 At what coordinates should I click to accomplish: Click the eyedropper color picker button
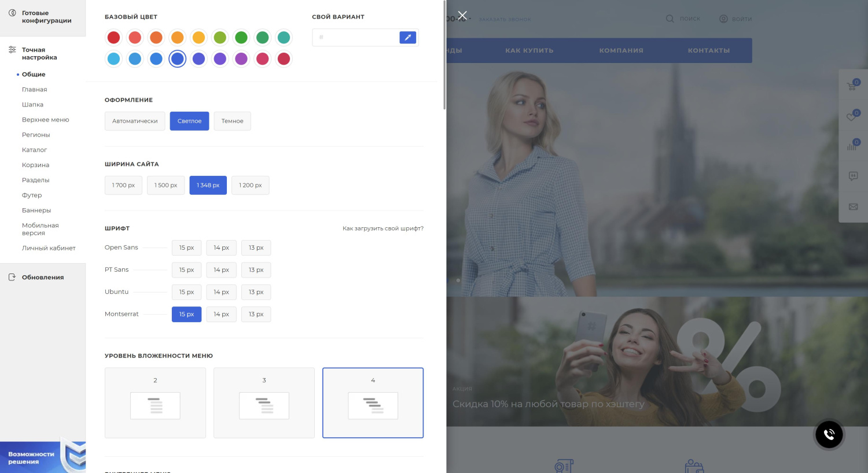(407, 38)
